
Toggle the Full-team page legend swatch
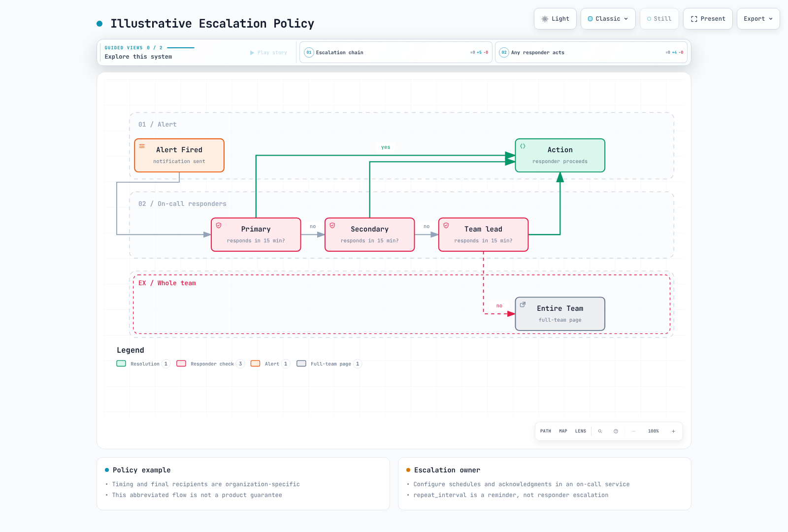[301, 364]
